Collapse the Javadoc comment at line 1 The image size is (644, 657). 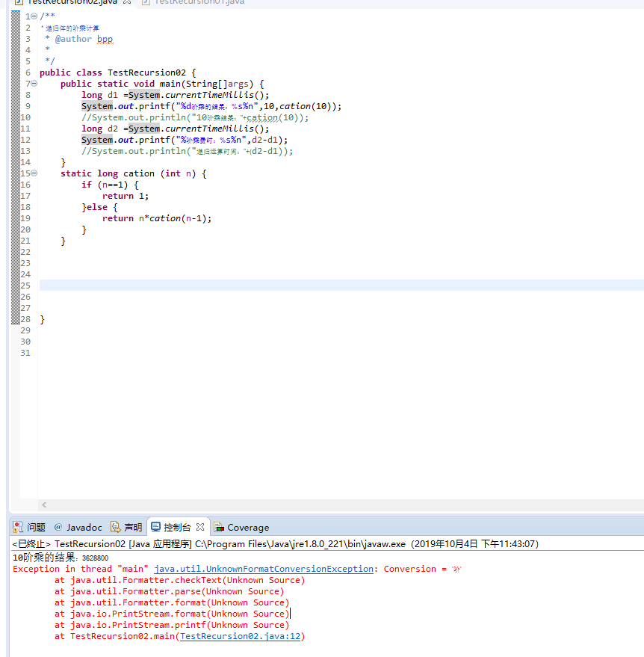(x=34, y=16)
